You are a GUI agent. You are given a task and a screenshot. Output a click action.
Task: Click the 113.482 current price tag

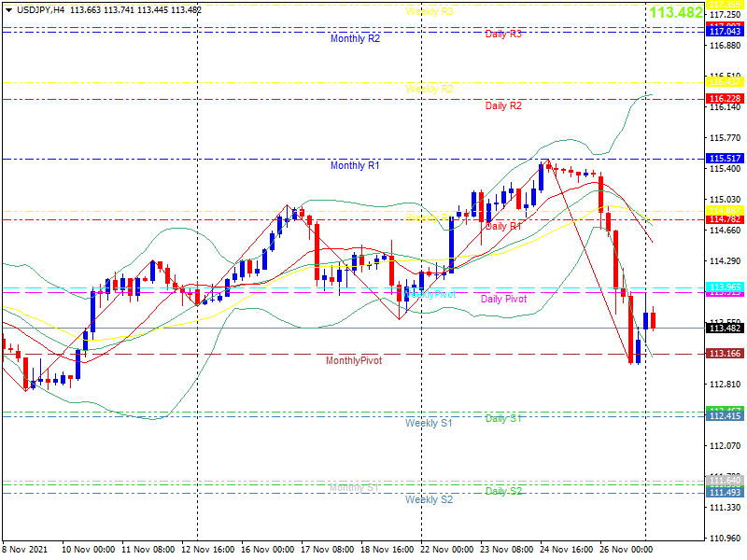(x=725, y=329)
